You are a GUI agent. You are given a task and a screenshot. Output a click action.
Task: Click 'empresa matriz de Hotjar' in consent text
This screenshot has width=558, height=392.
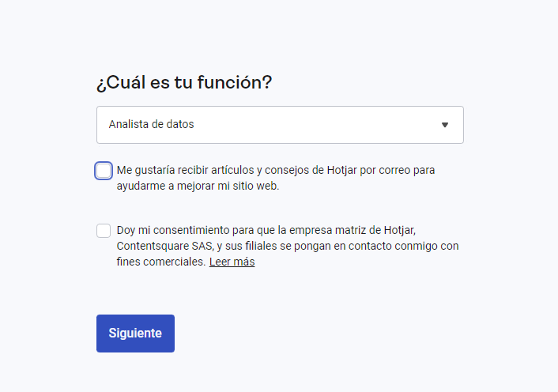click(352, 230)
